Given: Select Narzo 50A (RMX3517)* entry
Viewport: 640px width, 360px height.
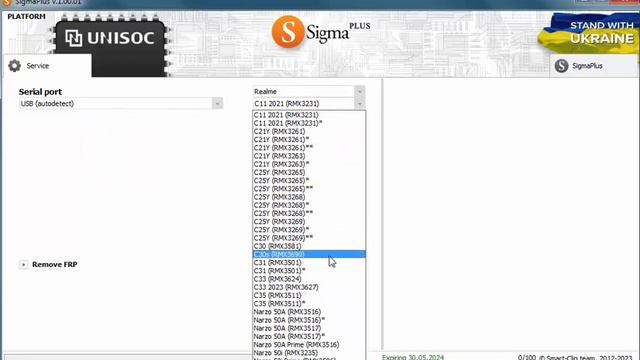Looking at the screenshot, I should (x=309, y=336).
